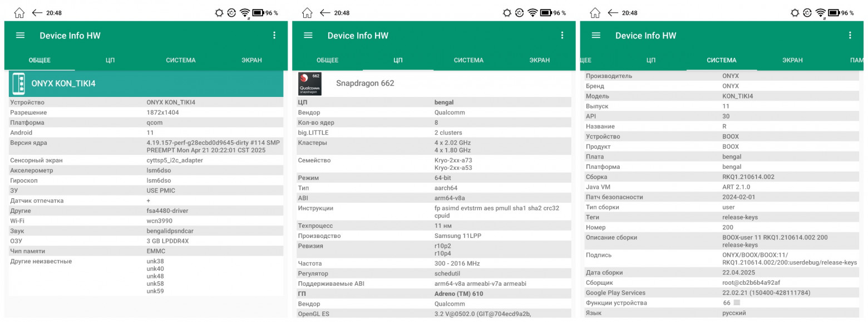Select the Техпроцесс 11 нм row
This screenshot has height=322, width=868.
[x=434, y=226]
